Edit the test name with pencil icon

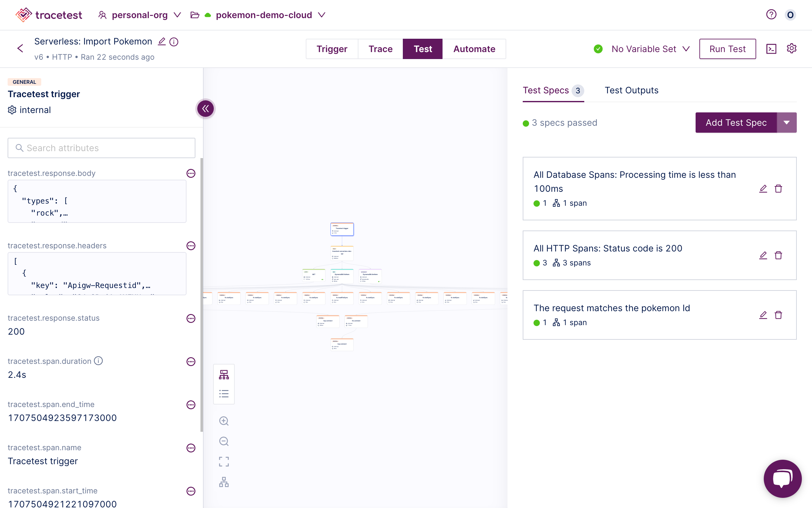coord(162,41)
